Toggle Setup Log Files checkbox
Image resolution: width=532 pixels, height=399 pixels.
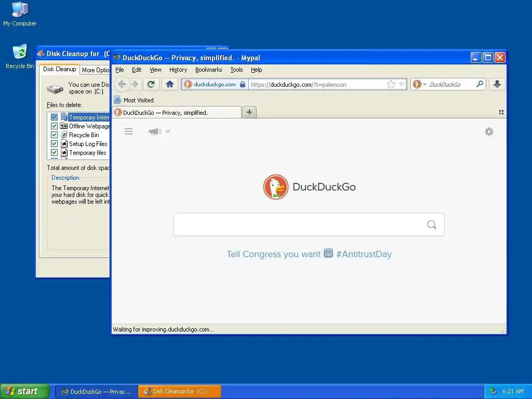(54, 143)
